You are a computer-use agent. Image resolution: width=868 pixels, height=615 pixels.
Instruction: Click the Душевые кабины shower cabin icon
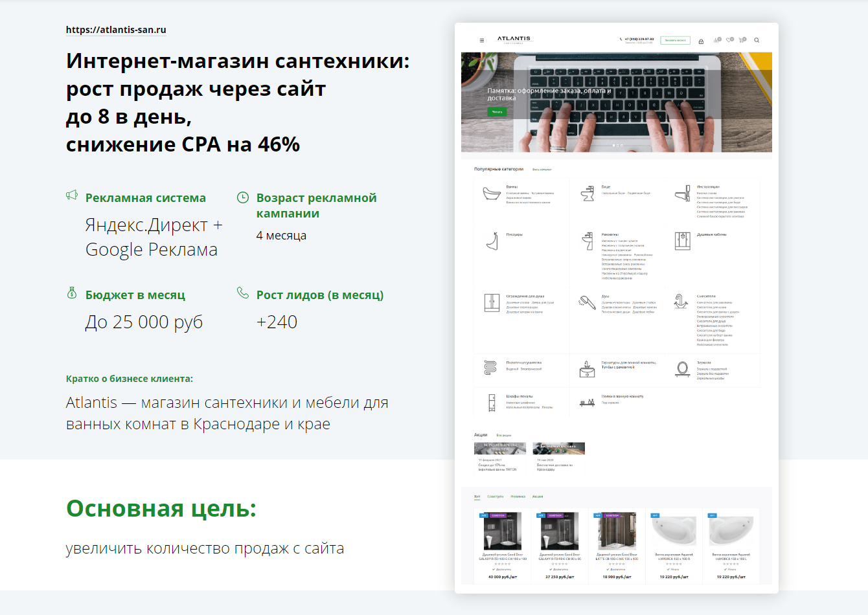pos(682,241)
